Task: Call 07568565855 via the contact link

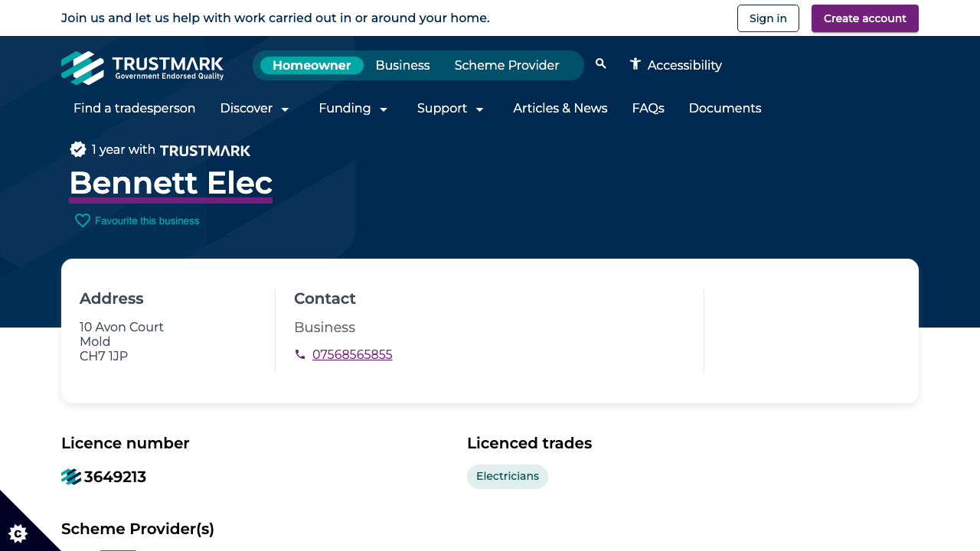Action: tap(352, 354)
